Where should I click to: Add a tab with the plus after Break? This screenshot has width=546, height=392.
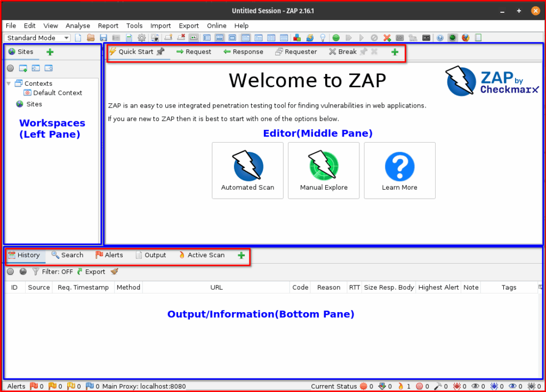coord(395,52)
